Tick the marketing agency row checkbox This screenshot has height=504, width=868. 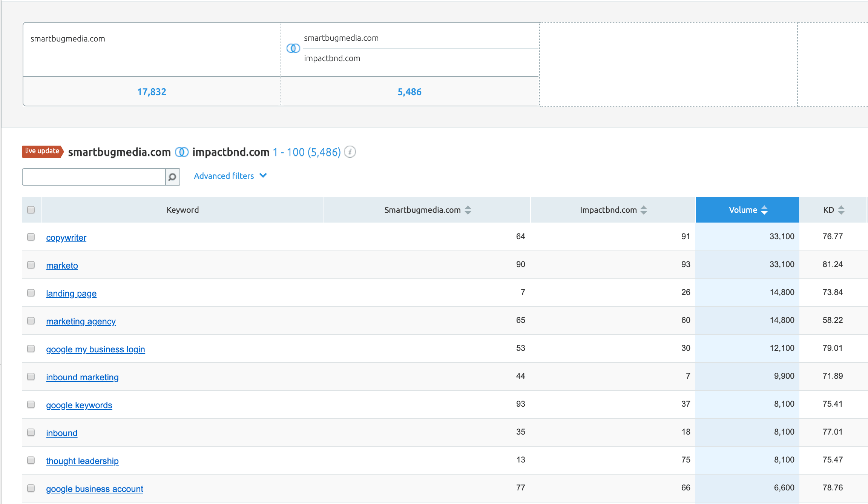[31, 321]
